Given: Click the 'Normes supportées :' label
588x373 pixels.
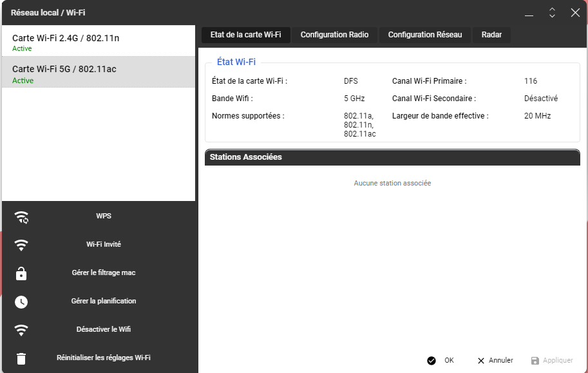Looking at the screenshot, I should (x=248, y=116).
